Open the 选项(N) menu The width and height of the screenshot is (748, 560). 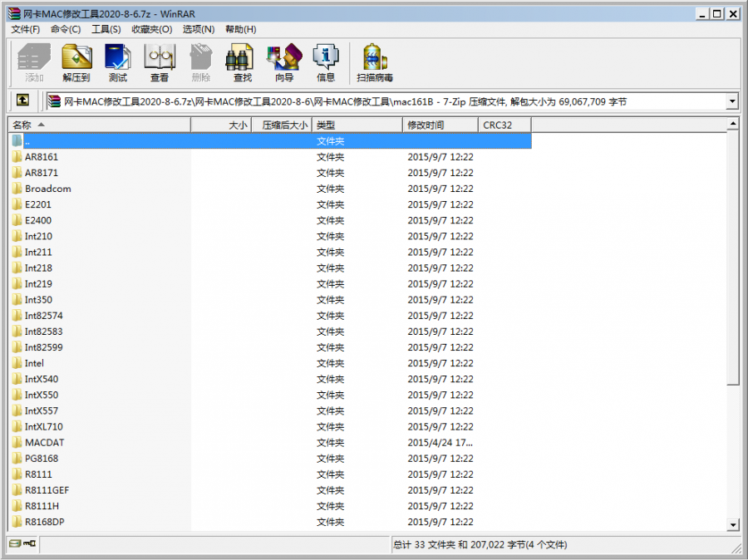coord(199,30)
